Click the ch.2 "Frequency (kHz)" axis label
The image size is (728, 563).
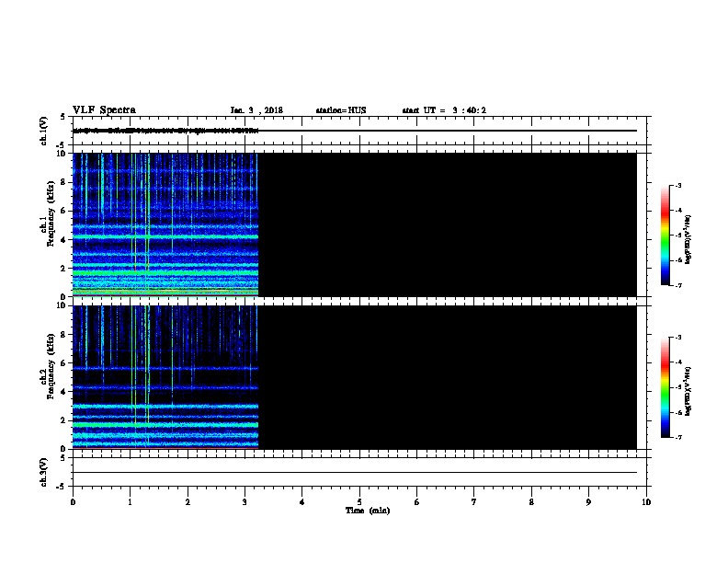point(51,366)
